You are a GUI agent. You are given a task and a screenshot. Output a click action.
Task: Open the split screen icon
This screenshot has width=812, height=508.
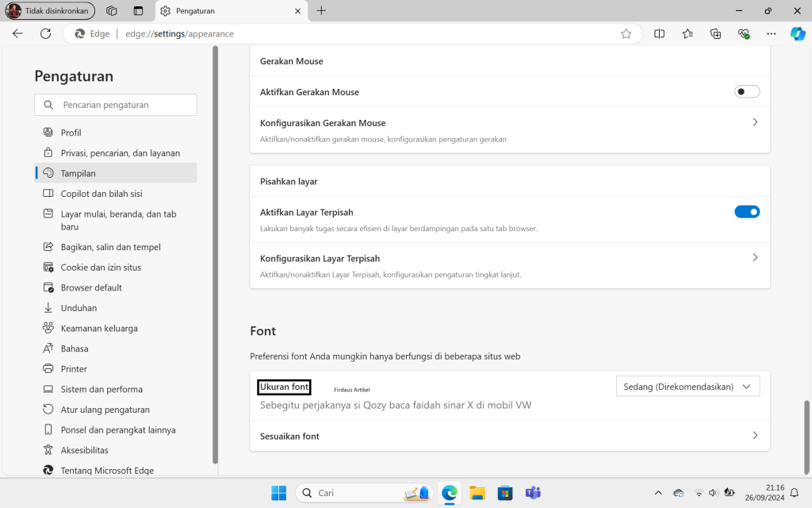point(659,33)
